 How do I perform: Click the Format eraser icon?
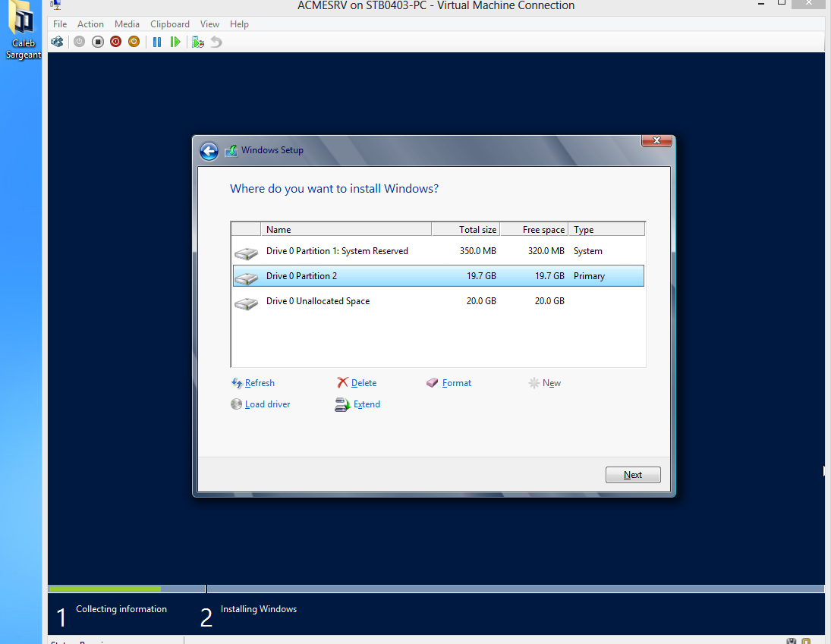click(x=433, y=382)
